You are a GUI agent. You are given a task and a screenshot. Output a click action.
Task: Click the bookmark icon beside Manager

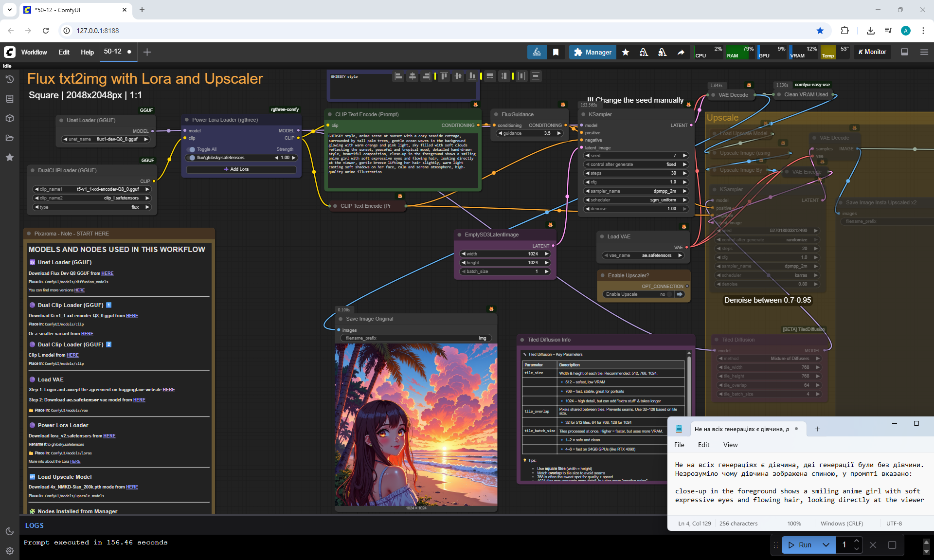pos(556,52)
